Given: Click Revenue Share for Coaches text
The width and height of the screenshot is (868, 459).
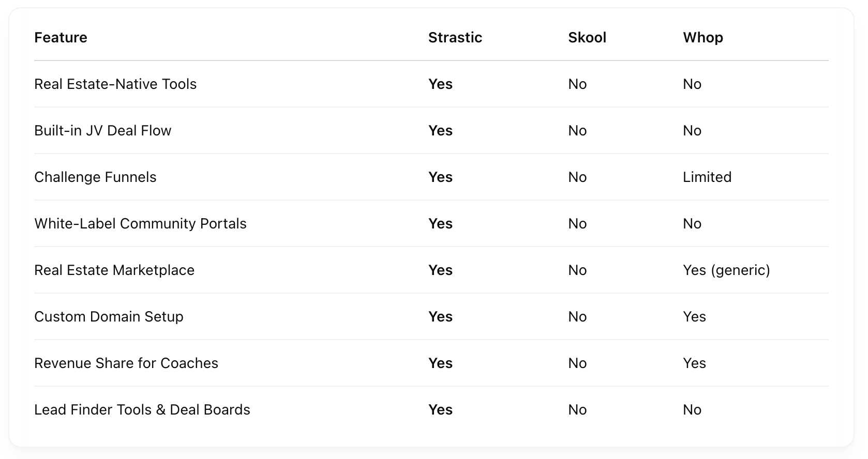Looking at the screenshot, I should (x=126, y=363).
